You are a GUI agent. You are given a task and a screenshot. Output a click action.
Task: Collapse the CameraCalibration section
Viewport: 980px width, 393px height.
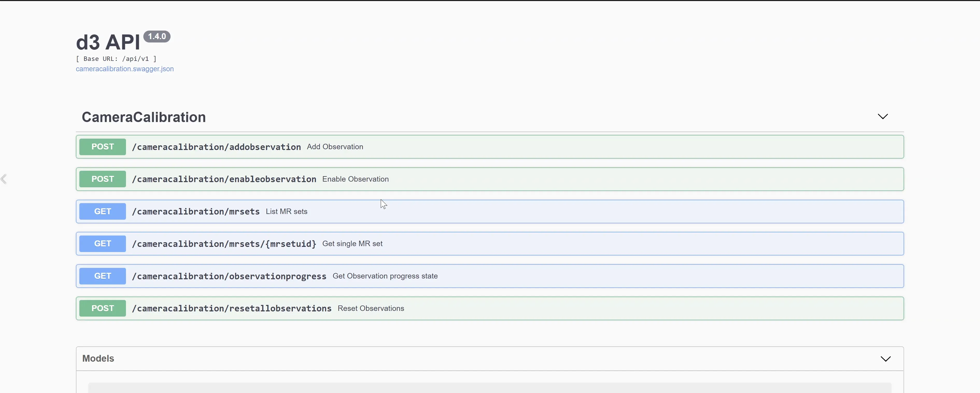[883, 116]
